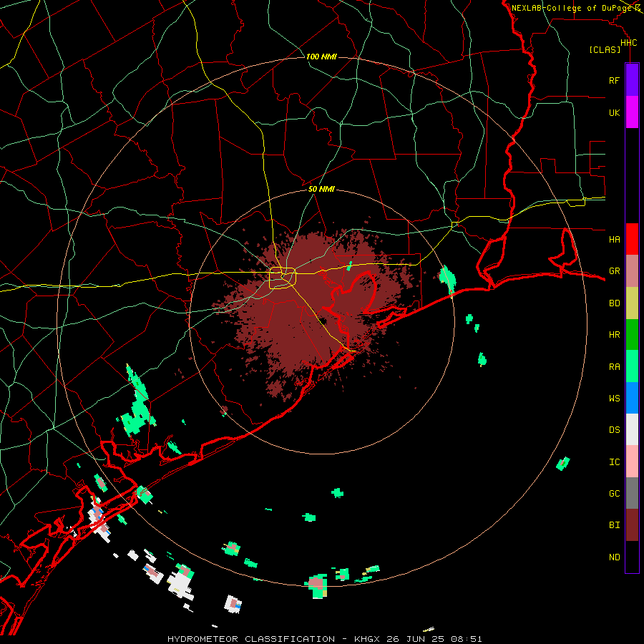Screen dimensions: 644x644
Task: Click the "ND" legend label
Action: click(614, 557)
